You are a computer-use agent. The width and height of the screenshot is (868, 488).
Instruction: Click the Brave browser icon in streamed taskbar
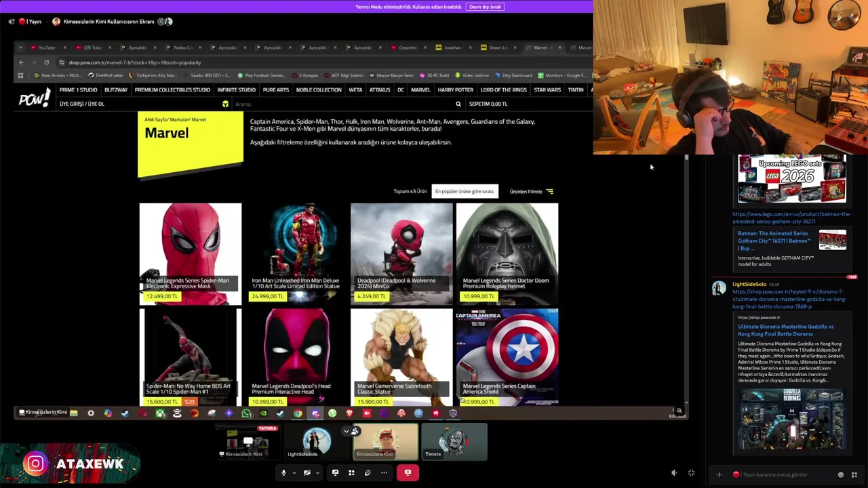click(x=350, y=413)
